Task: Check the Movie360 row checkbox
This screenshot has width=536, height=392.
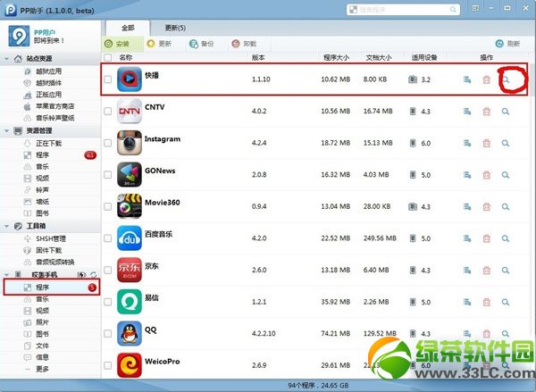Action: pos(108,206)
